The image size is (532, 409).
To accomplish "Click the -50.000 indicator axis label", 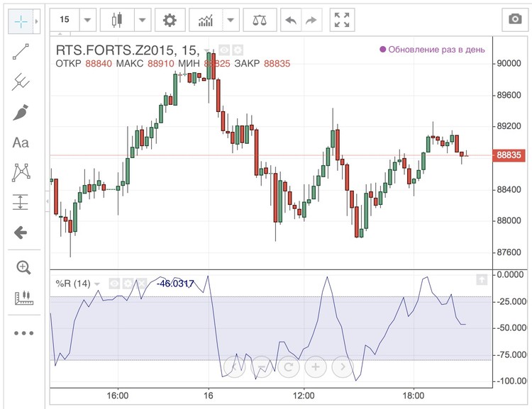I will (x=511, y=328).
